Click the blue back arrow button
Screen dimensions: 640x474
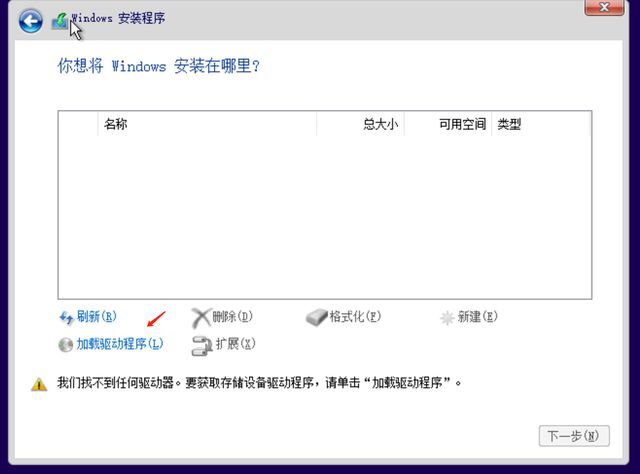point(30,20)
